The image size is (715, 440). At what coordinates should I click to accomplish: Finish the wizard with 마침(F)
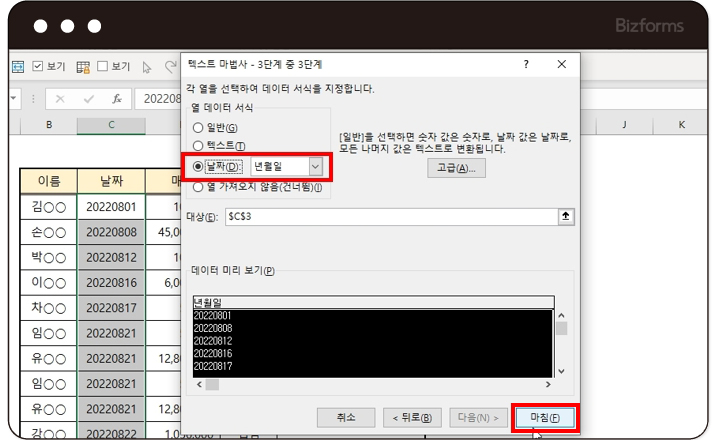pos(545,418)
